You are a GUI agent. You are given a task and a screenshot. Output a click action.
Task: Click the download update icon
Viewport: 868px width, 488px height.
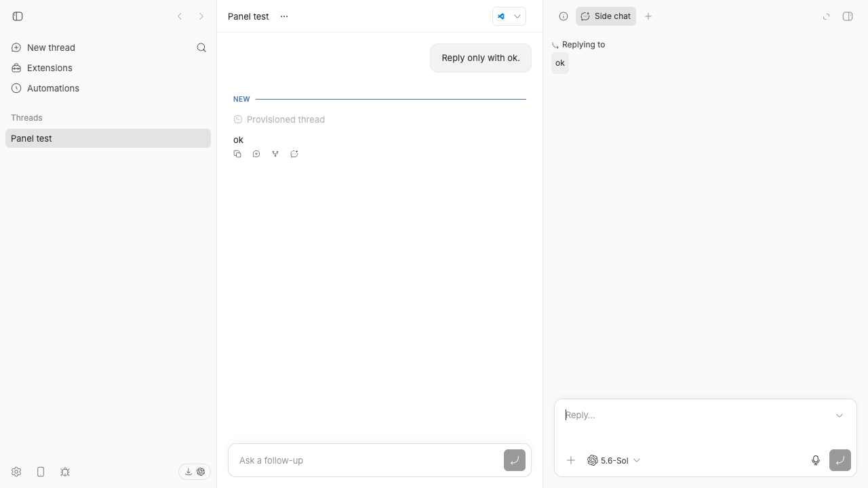click(189, 472)
